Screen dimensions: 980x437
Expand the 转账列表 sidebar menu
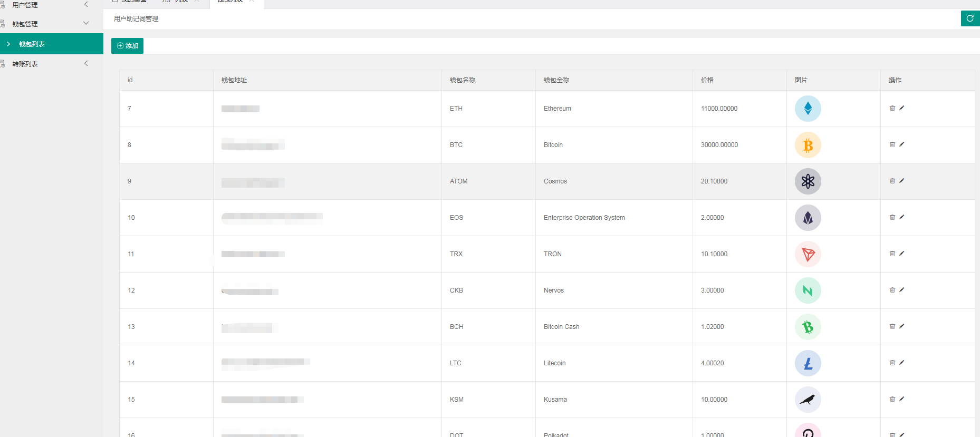click(x=25, y=64)
